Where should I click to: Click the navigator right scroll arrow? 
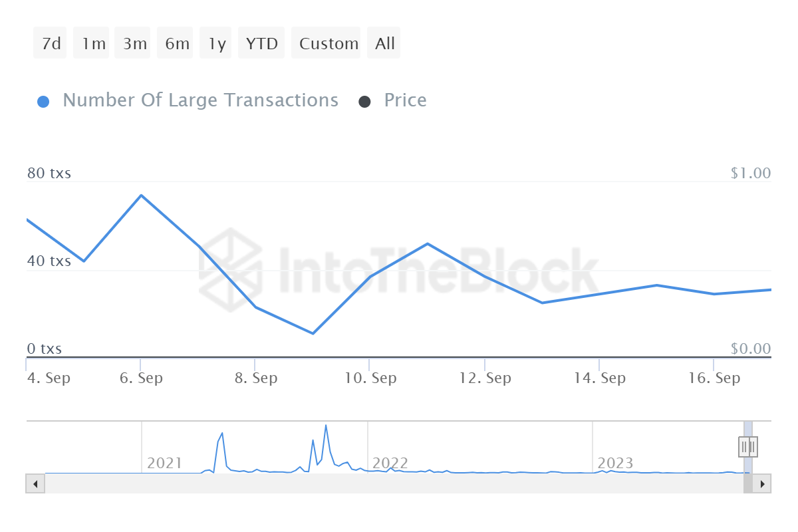pyautogui.click(x=763, y=483)
